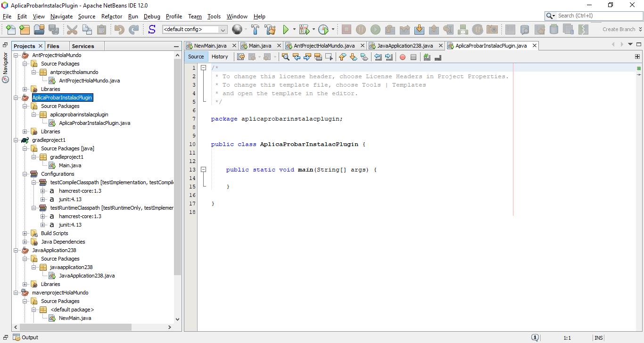Show opened documents list dropdown arrow

click(x=630, y=44)
